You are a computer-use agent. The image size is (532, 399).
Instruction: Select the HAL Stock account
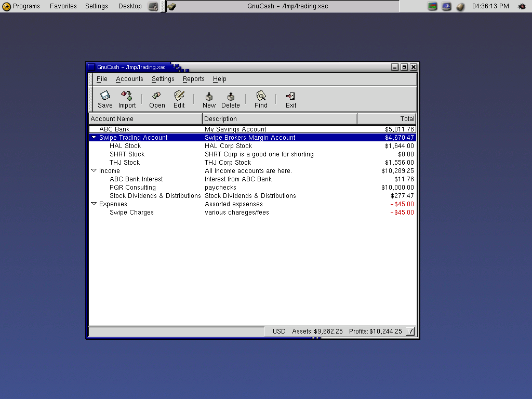[252, 145]
